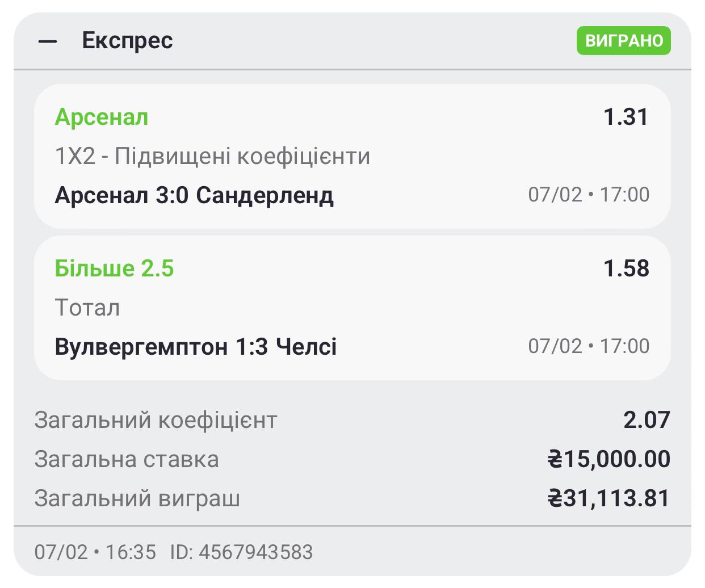The width and height of the screenshot is (705, 588).
Task: Click the Тотал market label
Action: [87, 308]
